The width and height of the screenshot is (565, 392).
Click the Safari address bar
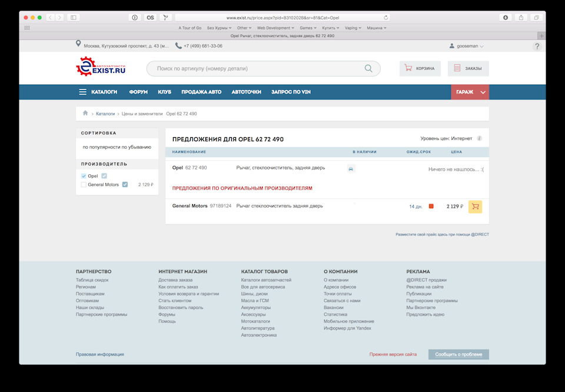pos(282,17)
